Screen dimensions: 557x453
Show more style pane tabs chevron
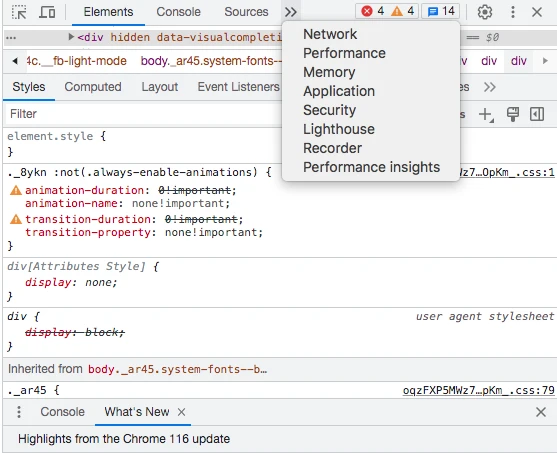[490, 87]
